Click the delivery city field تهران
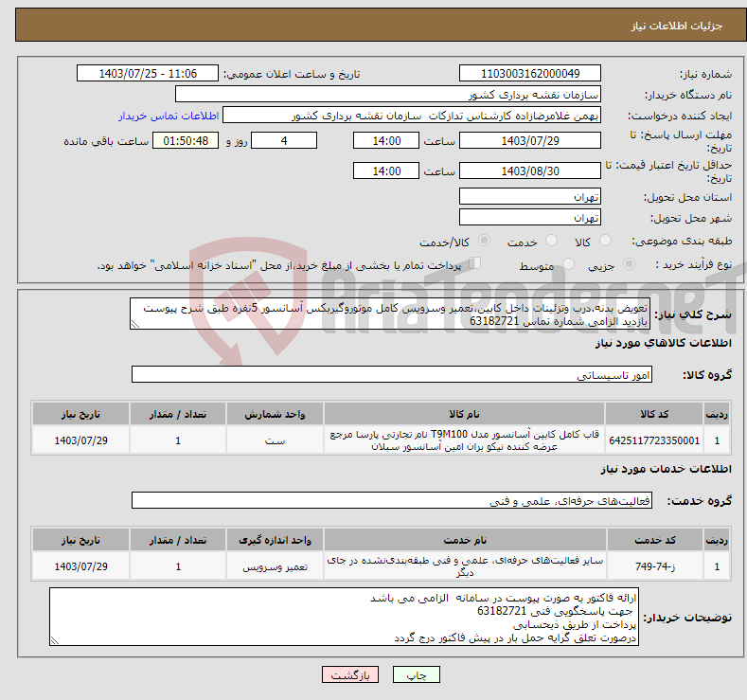 pyautogui.click(x=530, y=217)
